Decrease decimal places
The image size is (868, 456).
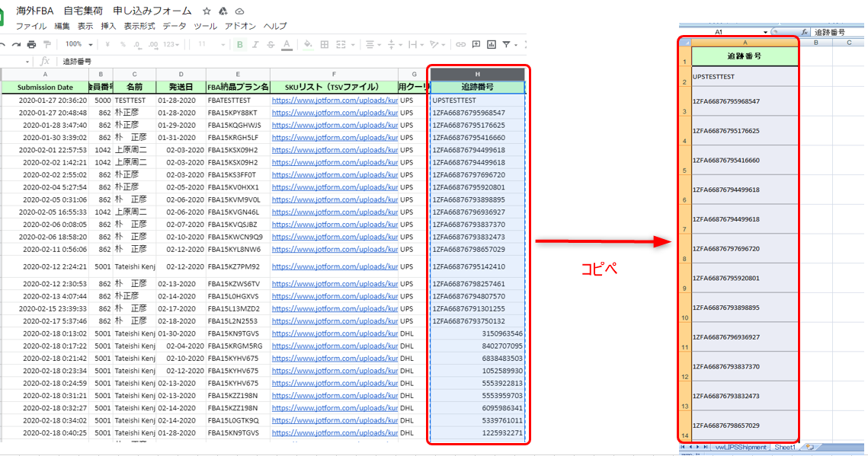pyautogui.click(x=137, y=45)
